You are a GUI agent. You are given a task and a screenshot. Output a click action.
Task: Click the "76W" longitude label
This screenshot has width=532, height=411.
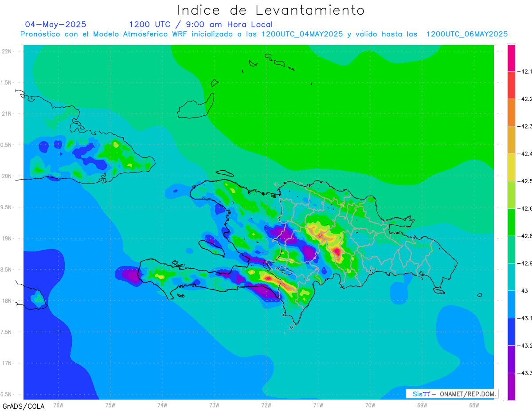click(58, 405)
